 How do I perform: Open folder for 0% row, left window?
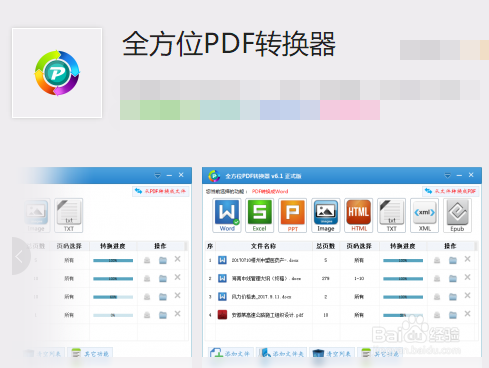coord(163,315)
